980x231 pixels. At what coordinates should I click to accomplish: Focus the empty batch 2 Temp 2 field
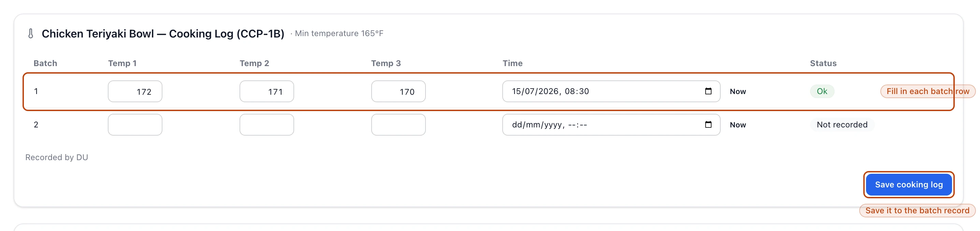point(267,125)
